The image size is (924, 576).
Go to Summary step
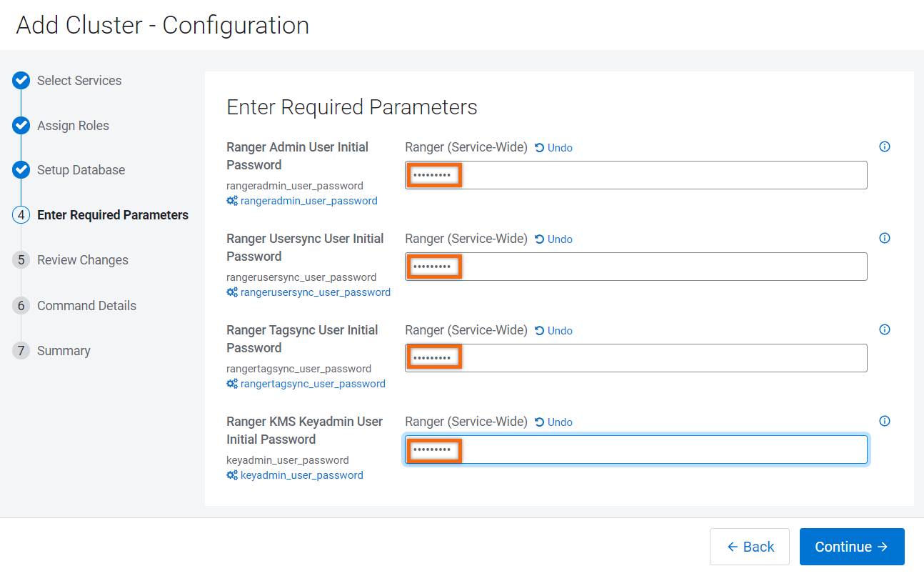point(64,351)
